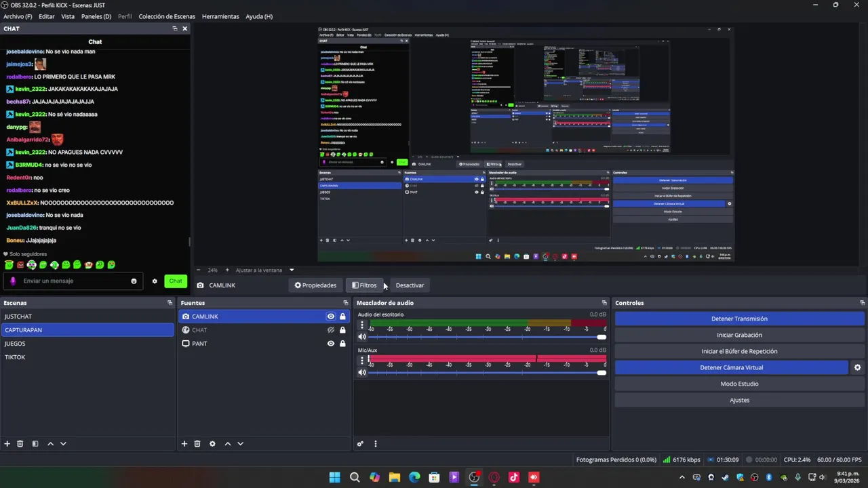Open the Ayuda menu

pos(259,16)
